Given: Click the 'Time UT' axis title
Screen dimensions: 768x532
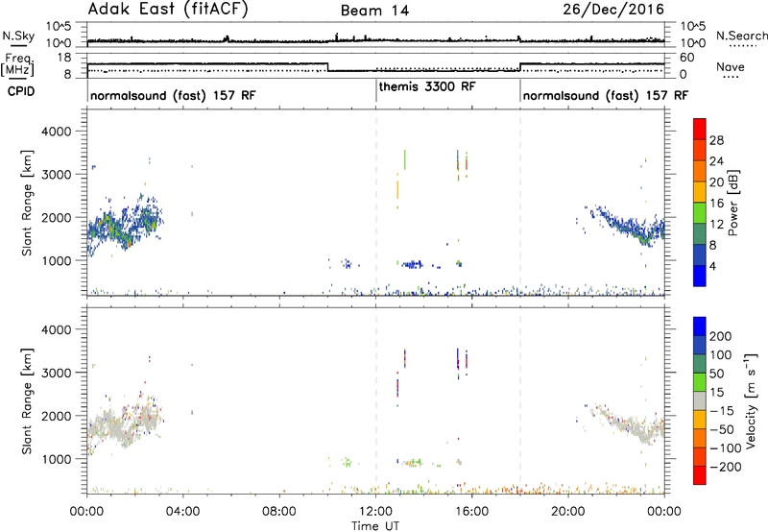Looking at the screenshot, I should tap(375, 526).
